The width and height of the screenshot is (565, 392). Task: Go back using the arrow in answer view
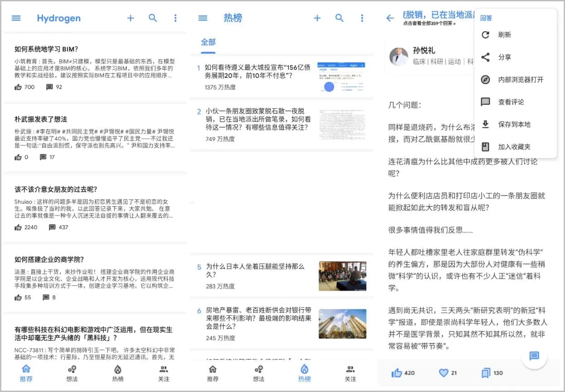coord(390,18)
